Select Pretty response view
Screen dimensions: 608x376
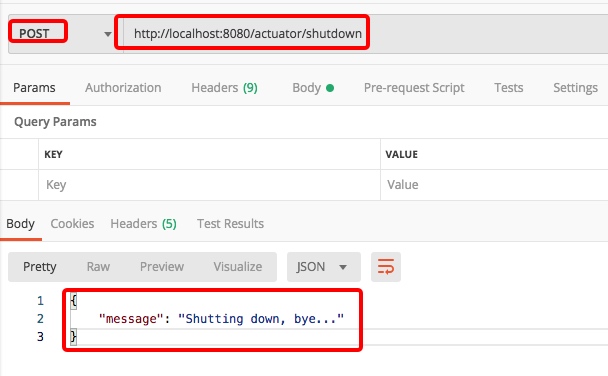40,267
